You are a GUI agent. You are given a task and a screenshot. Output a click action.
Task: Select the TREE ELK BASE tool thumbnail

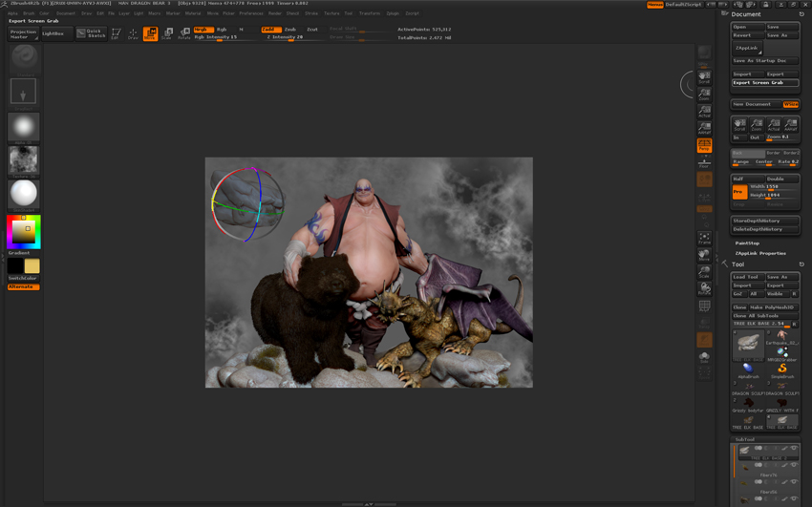[x=748, y=345]
